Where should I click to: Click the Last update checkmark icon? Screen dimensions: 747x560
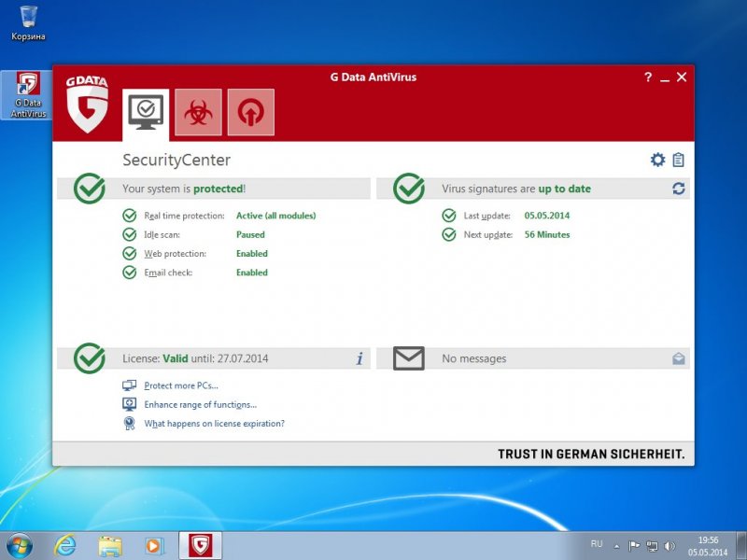[x=449, y=216]
